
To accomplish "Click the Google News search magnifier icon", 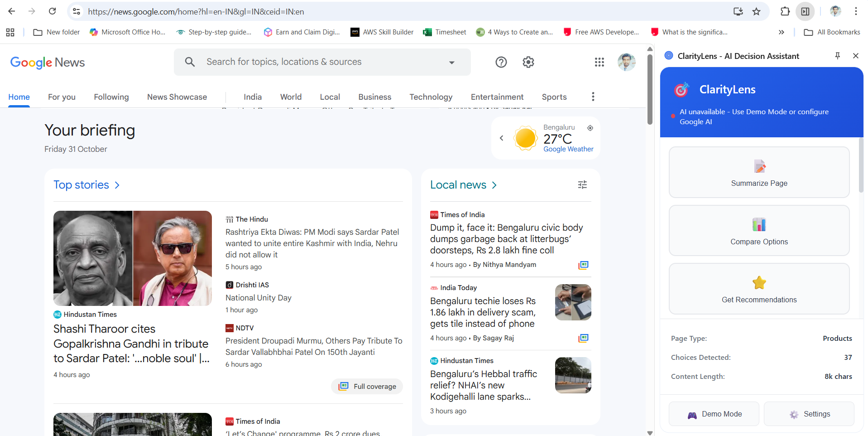I will pyautogui.click(x=190, y=62).
